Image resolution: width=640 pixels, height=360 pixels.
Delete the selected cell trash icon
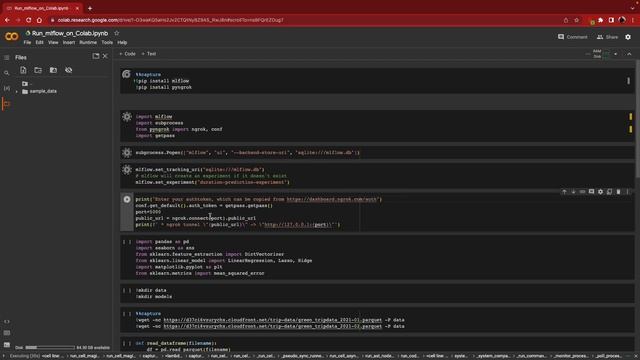[x=618, y=191]
